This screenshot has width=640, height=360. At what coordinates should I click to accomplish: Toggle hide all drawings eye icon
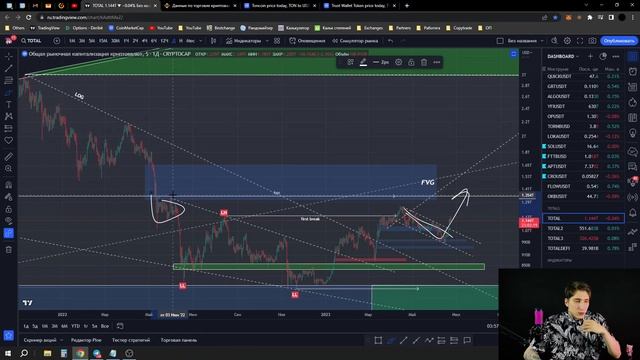(9, 221)
